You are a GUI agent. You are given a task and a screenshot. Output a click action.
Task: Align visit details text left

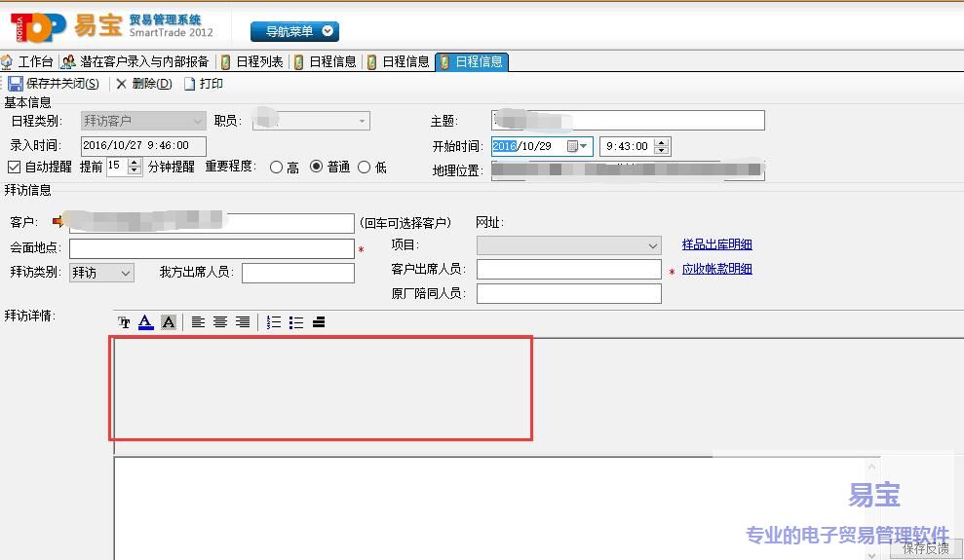pos(198,322)
